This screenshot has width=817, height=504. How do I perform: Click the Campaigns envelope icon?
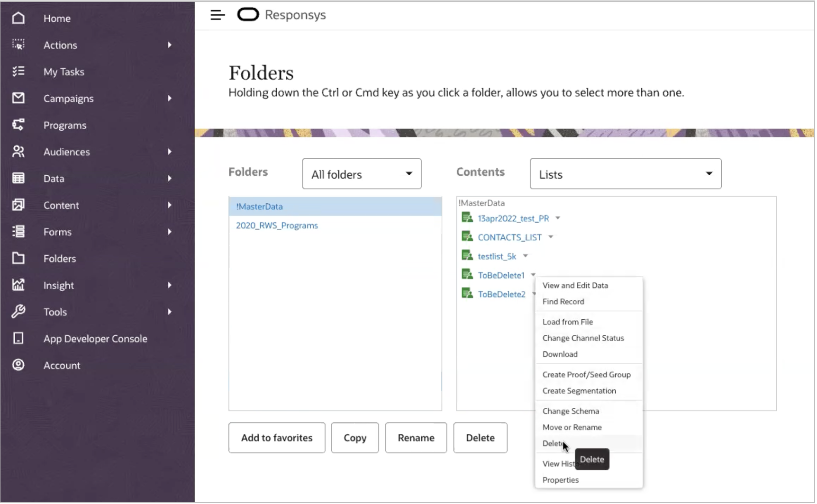click(18, 98)
